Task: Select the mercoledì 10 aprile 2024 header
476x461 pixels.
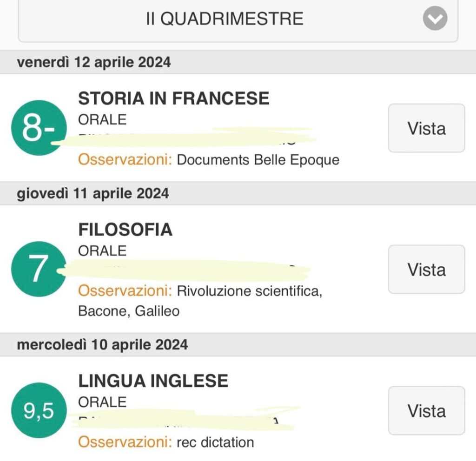Action: (238, 345)
